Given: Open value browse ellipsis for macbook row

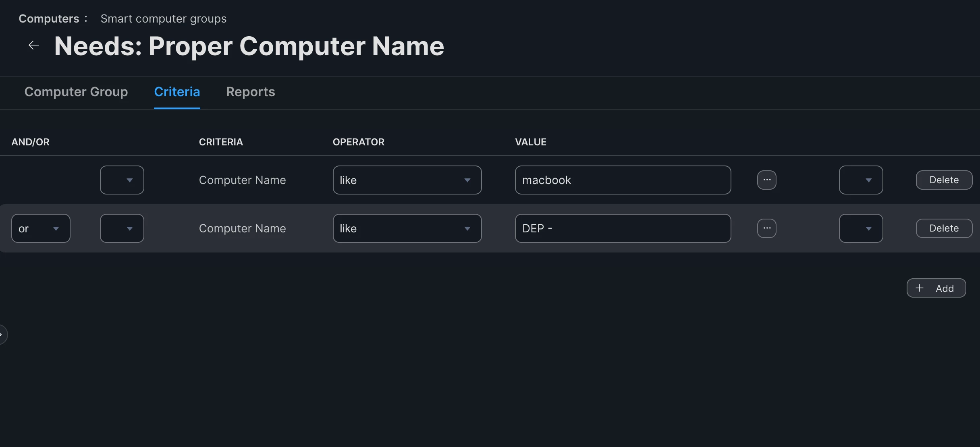Looking at the screenshot, I should (766, 180).
